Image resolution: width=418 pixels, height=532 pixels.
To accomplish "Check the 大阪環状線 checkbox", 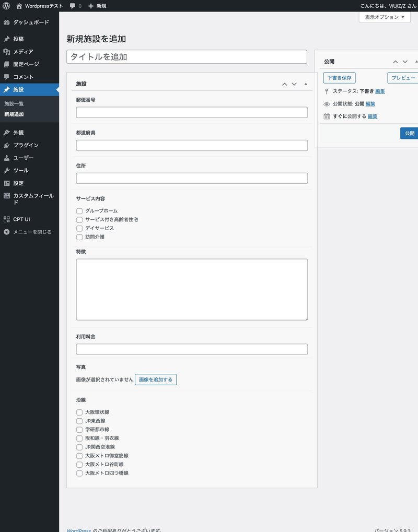I will (x=79, y=412).
